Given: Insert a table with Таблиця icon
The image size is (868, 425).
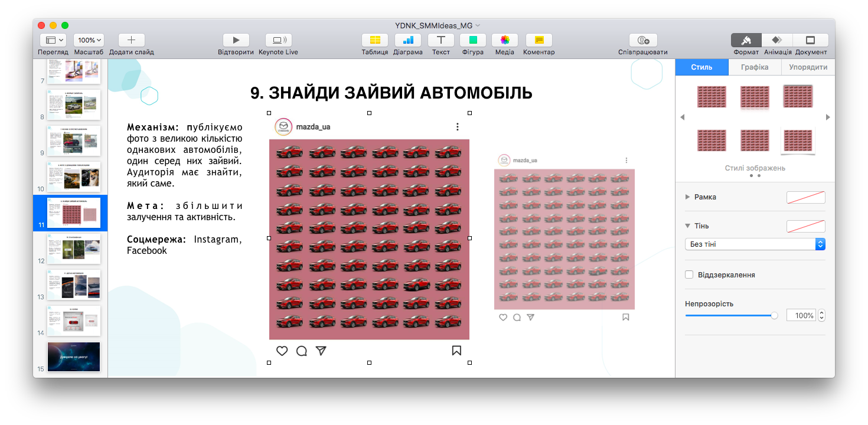Looking at the screenshot, I should point(374,40).
